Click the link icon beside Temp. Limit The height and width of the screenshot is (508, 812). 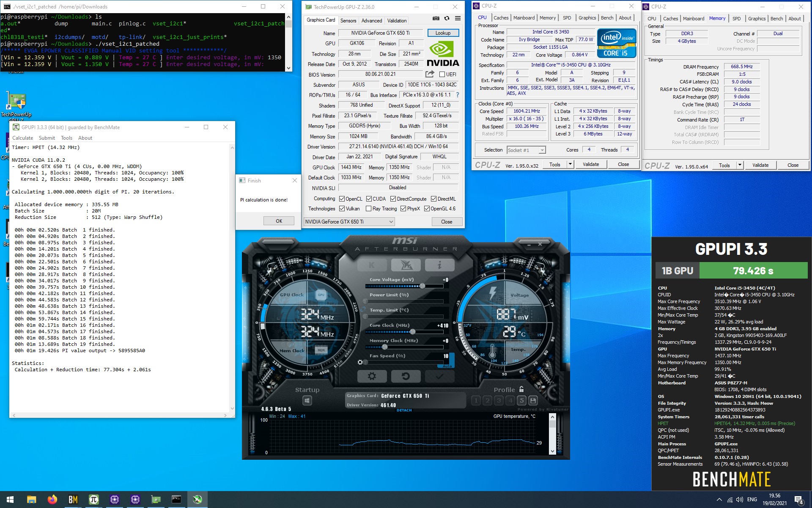pyautogui.click(x=363, y=309)
